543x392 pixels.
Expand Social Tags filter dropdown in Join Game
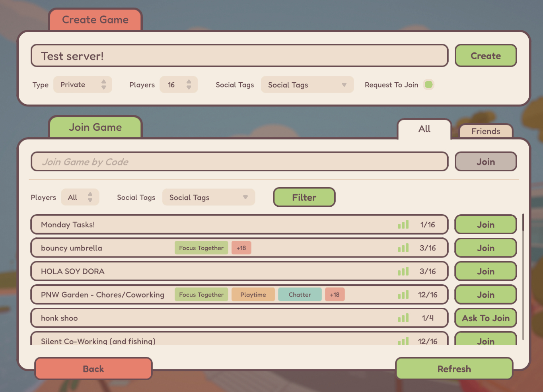click(x=208, y=198)
